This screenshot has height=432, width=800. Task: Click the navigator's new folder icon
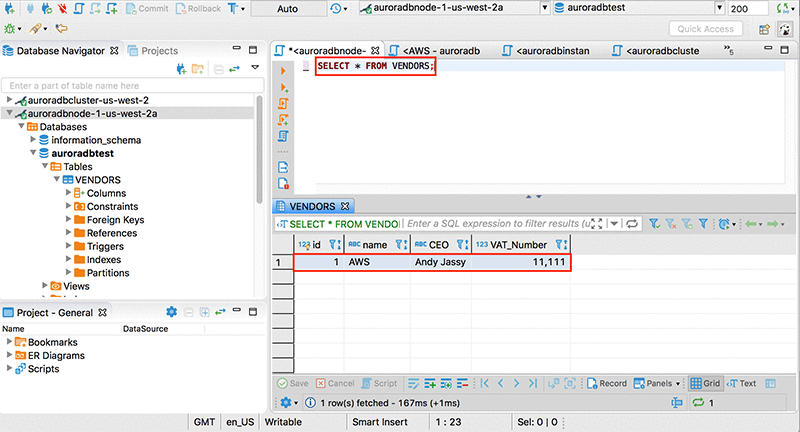click(197, 69)
